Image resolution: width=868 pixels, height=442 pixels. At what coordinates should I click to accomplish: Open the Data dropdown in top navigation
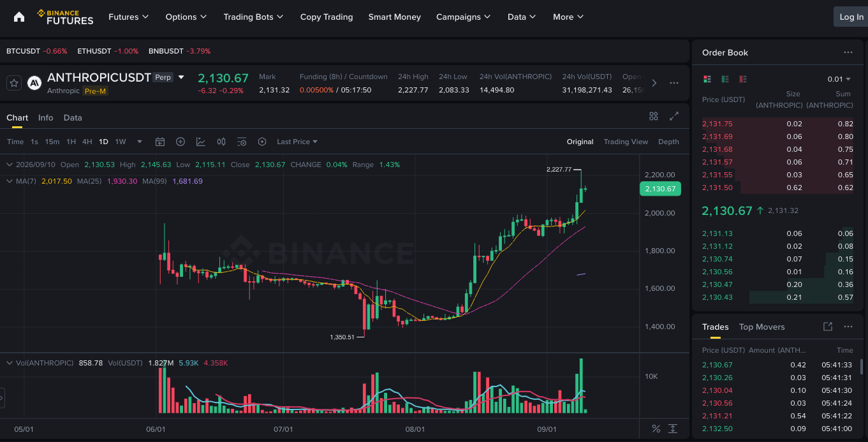pos(521,17)
